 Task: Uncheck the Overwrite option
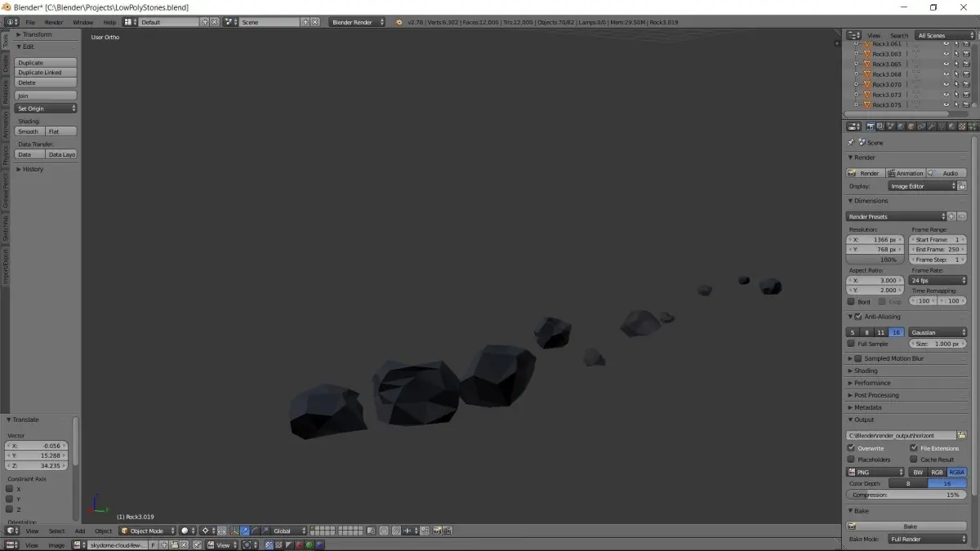click(x=852, y=447)
